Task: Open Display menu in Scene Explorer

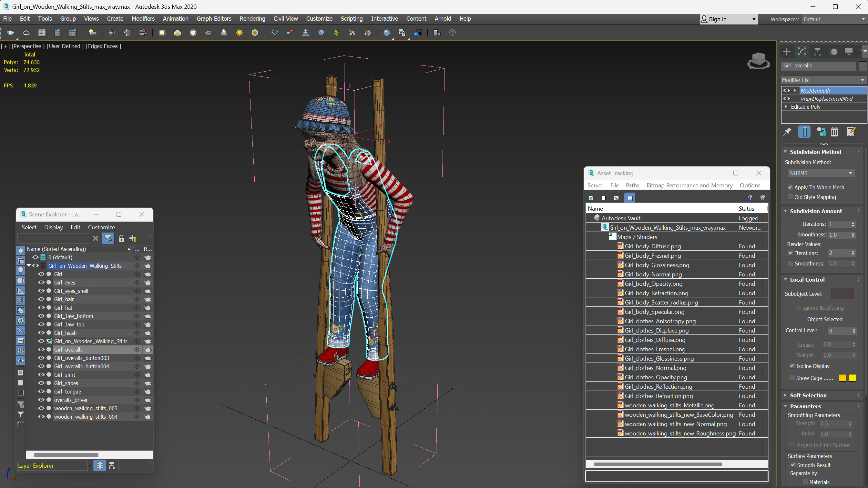Action: point(54,227)
